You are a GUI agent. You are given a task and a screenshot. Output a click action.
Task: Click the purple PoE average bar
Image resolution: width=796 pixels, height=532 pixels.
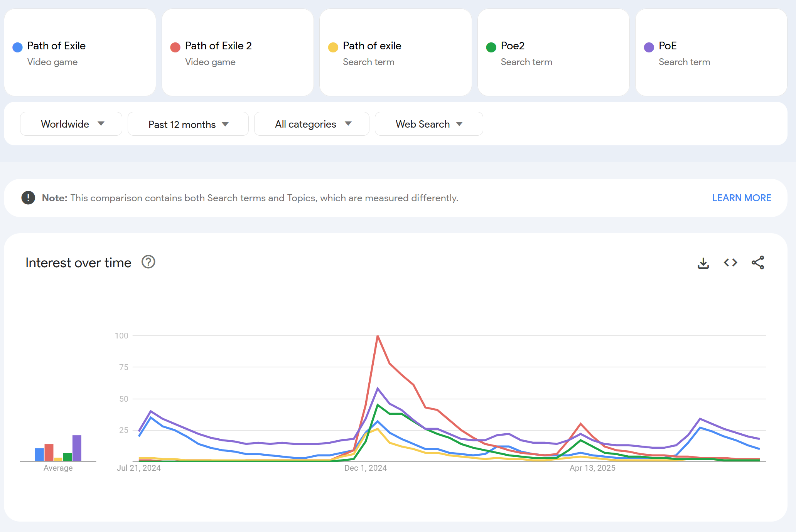coord(77,448)
